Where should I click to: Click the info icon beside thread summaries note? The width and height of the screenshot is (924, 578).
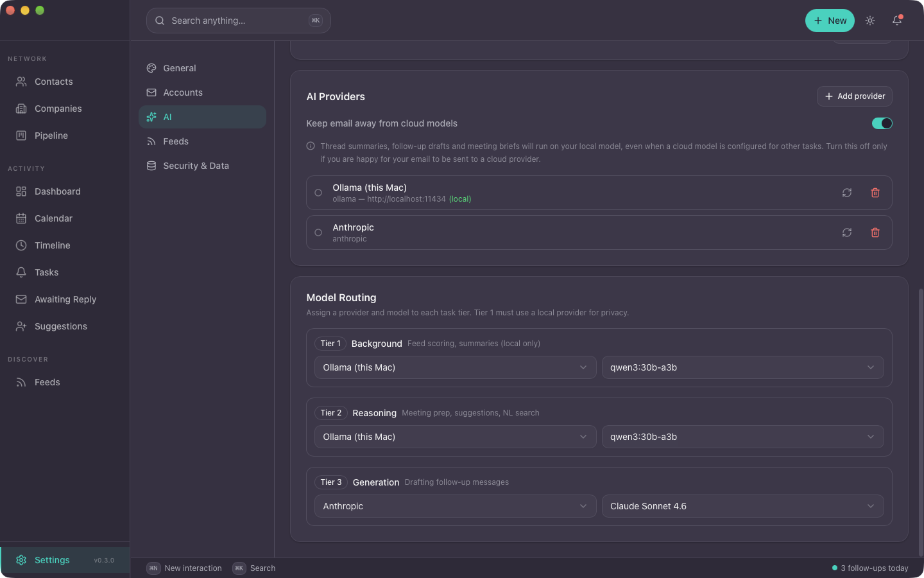311,146
